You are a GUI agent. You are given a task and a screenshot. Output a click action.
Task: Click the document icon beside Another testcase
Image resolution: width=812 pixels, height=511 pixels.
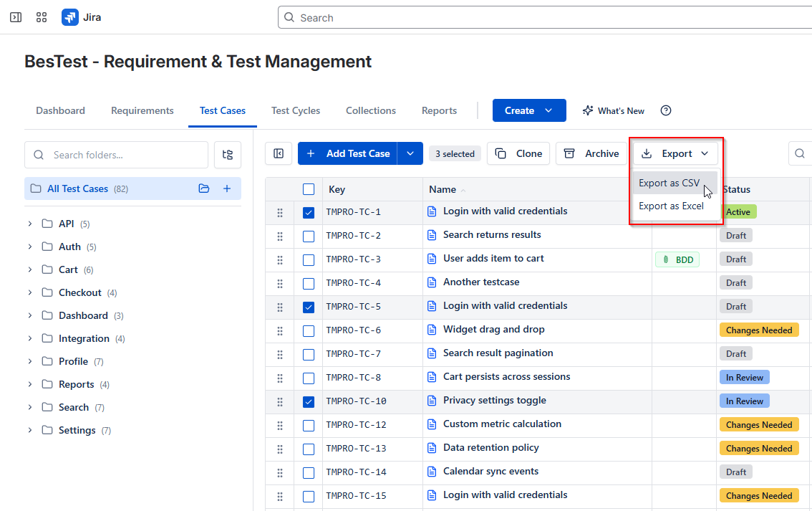(x=432, y=282)
